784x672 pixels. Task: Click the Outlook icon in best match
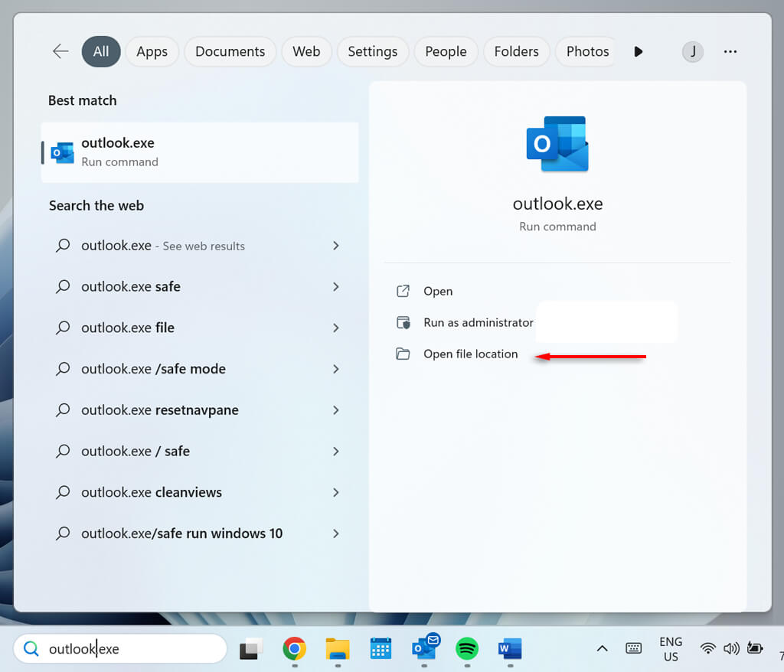63,152
